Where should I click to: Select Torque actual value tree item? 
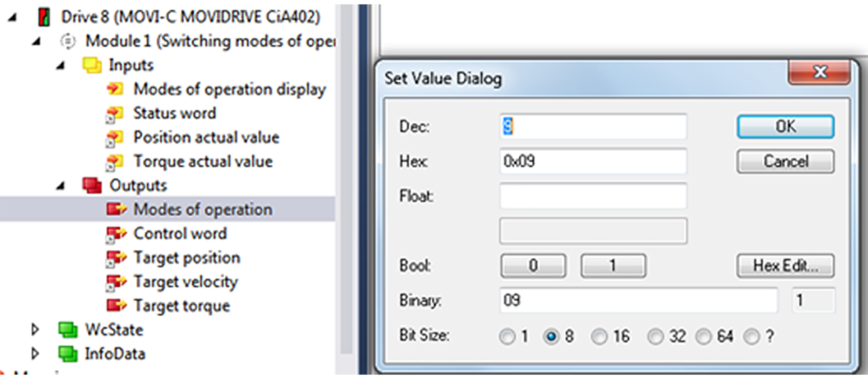point(203,161)
